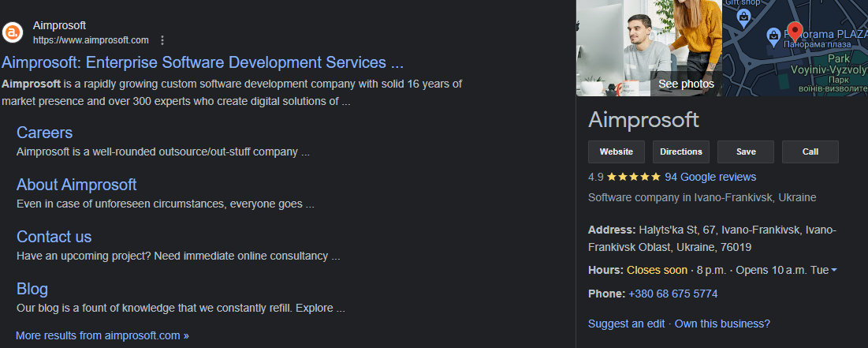Go to the About Aimprosoft sitelink

coord(76,185)
